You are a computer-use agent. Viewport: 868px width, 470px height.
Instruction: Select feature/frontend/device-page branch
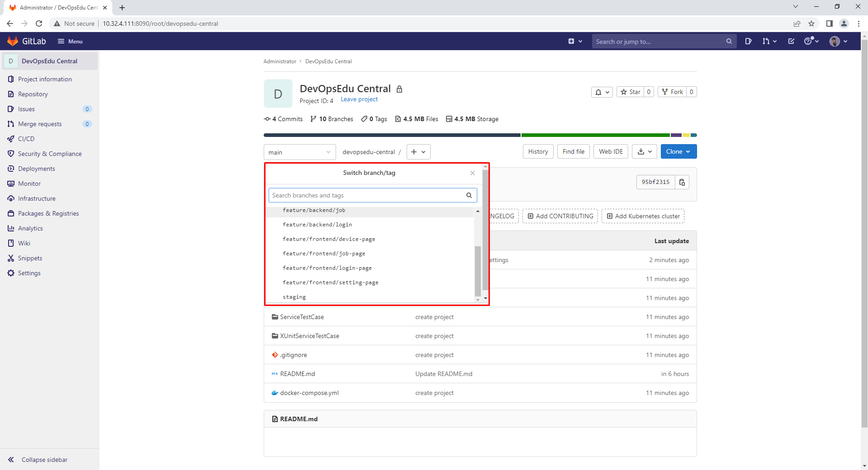(370, 239)
